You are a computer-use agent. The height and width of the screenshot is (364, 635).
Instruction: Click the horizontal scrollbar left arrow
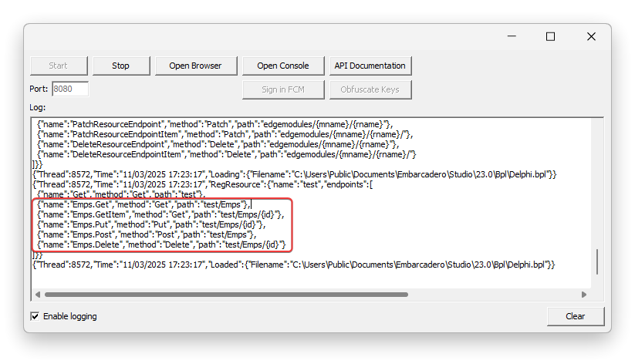click(38, 295)
